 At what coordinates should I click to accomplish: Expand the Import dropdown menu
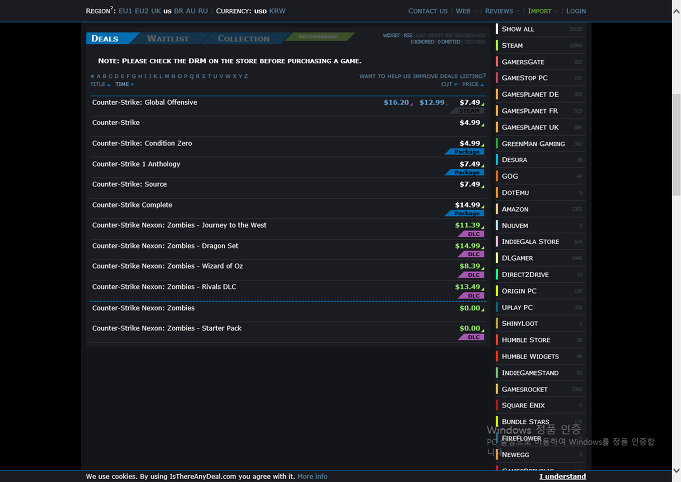click(542, 11)
